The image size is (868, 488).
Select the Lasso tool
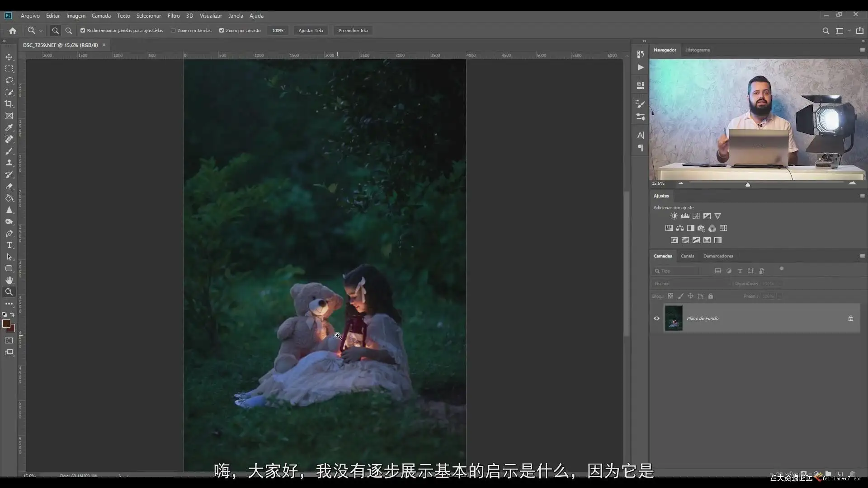pos(9,80)
